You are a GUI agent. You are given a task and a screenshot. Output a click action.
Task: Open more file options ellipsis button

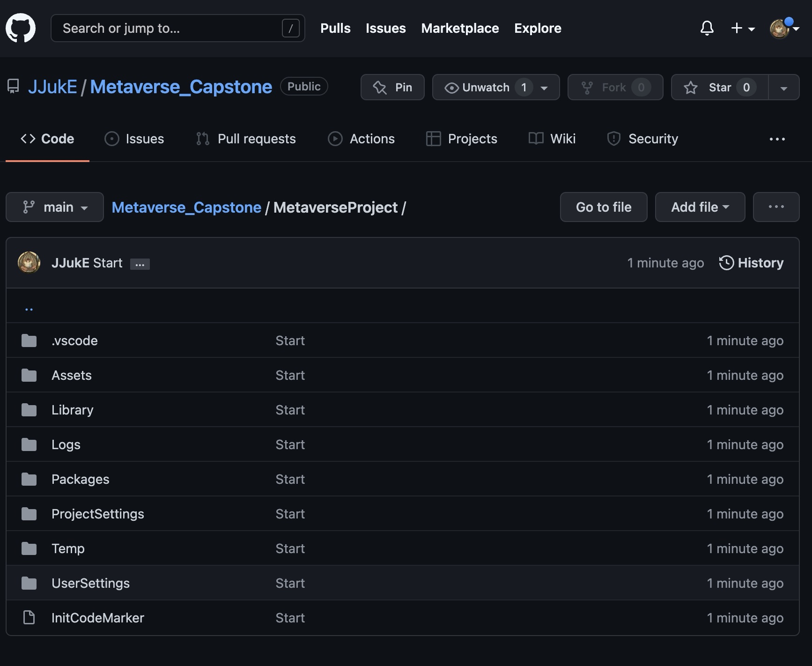(x=776, y=207)
